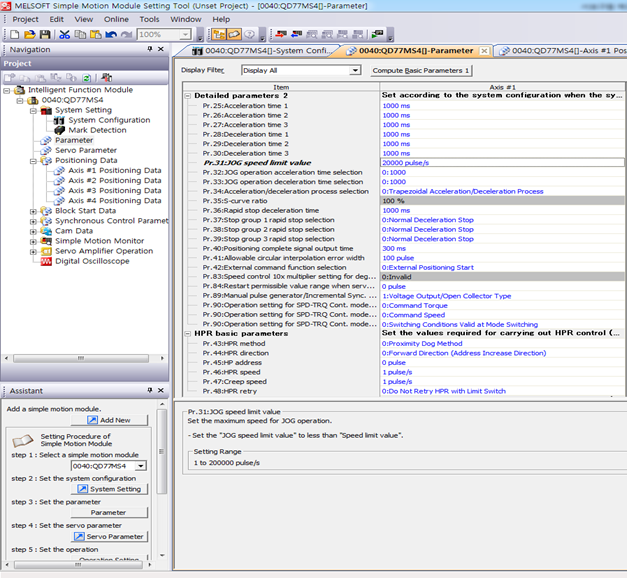The image size is (627, 578).
Task: Expand the Synchronous Control Parameter node
Action: [34, 221]
